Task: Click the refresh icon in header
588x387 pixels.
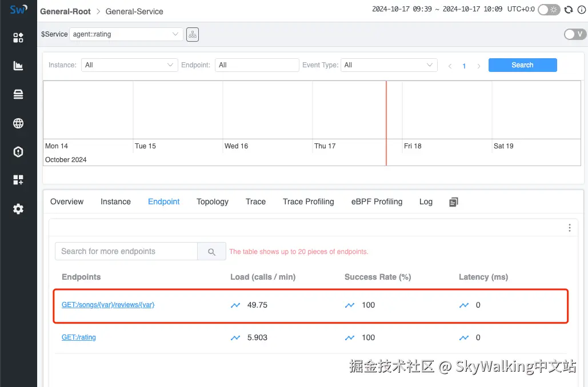Action: click(x=569, y=9)
